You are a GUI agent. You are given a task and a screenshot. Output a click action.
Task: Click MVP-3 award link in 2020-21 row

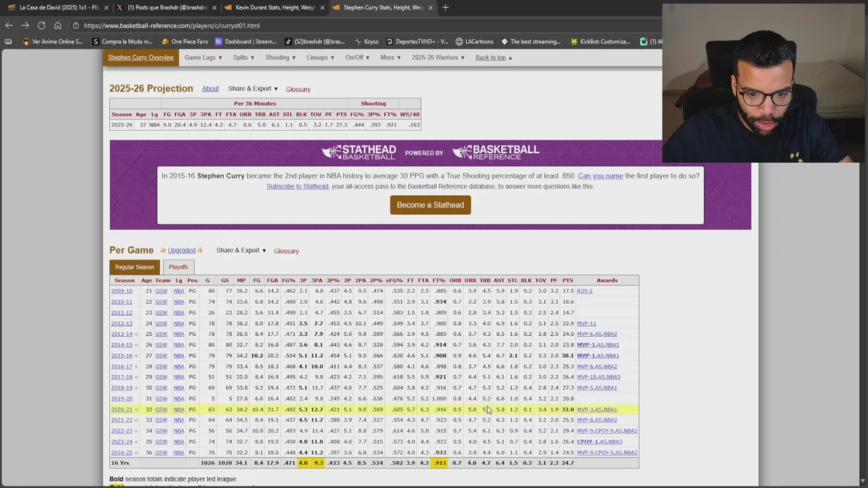(x=586, y=409)
